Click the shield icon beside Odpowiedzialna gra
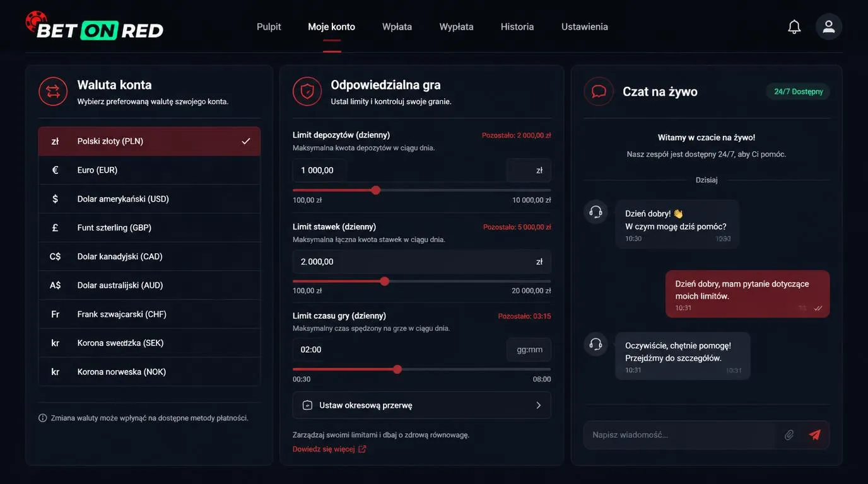The image size is (868, 484). tap(307, 91)
